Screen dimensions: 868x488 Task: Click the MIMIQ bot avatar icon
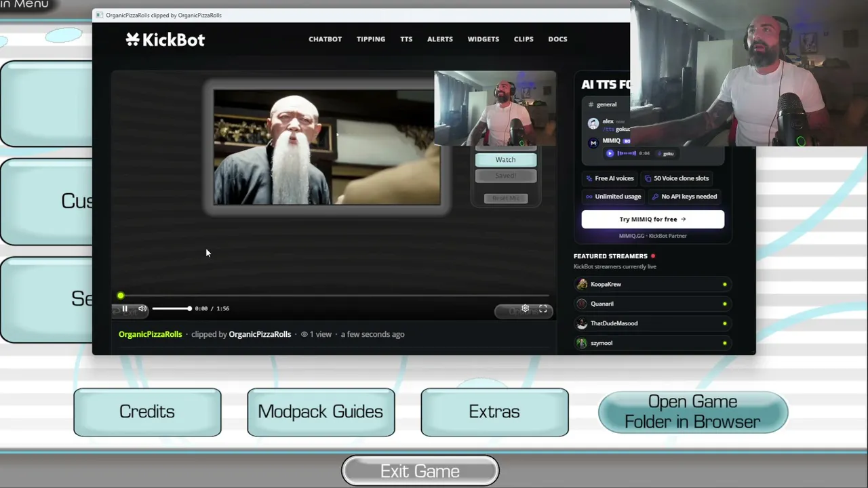(x=593, y=142)
